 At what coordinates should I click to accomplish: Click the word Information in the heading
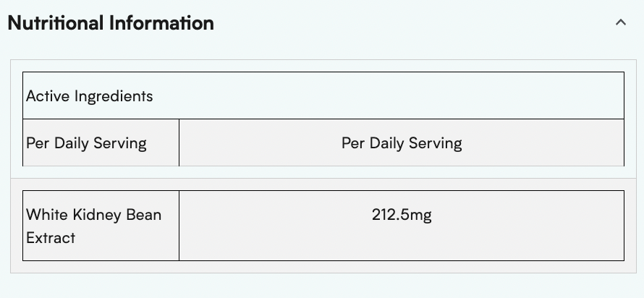pyautogui.click(x=161, y=23)
